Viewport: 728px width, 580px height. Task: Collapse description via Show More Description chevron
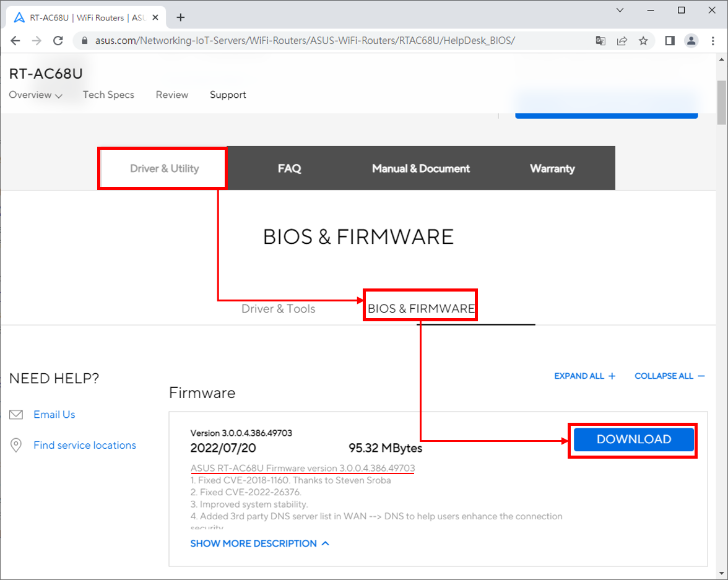point(326,543)
